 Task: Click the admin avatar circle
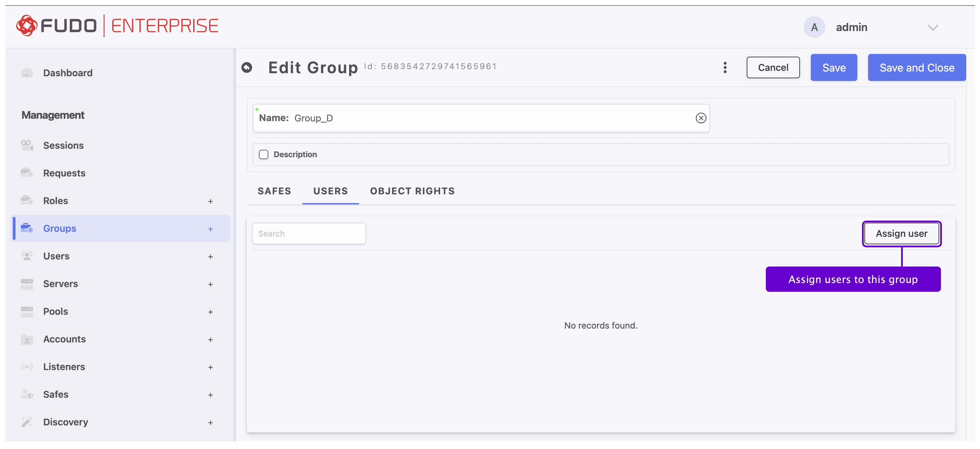pos(814,27)
